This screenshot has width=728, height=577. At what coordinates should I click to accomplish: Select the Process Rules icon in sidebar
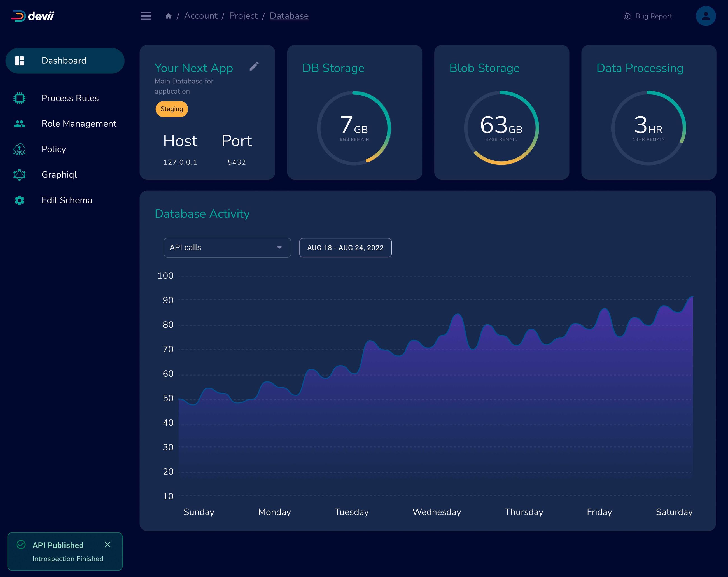tap(19, 98)
